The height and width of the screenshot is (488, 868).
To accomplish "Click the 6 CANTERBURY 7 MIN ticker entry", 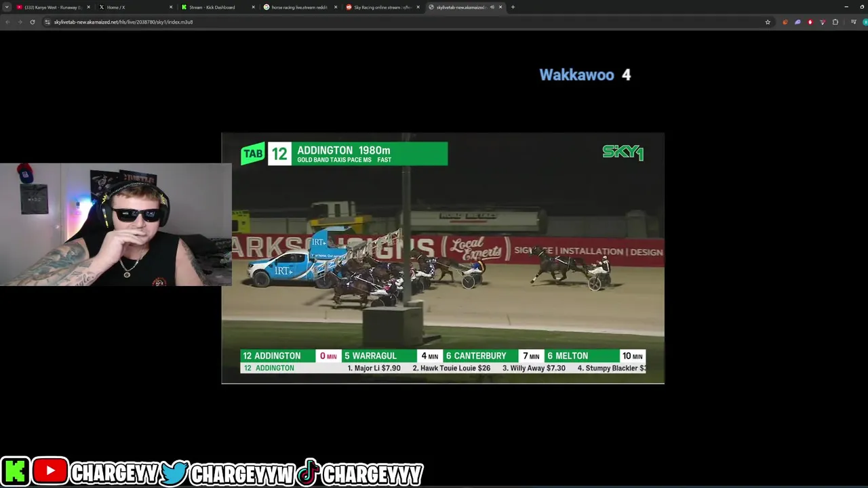I will (493, 356).
